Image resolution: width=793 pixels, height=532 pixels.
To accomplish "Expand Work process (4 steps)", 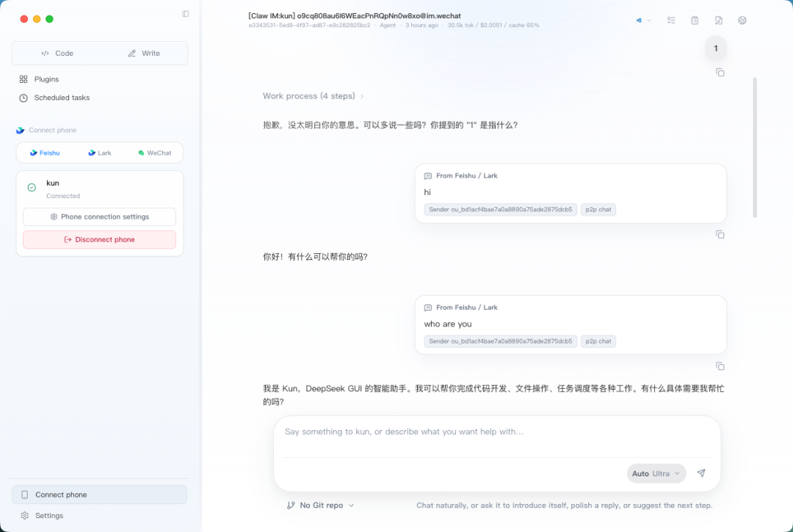I will pos(313,96).
